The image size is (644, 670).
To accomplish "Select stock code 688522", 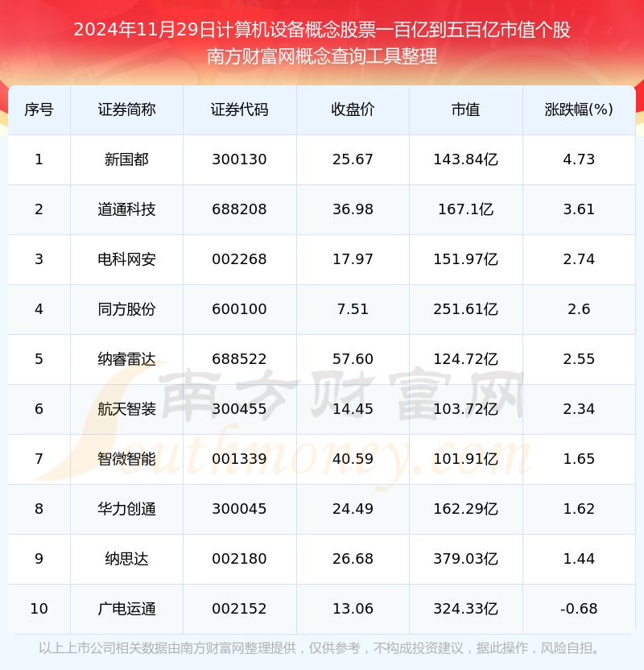I will 239,359.
